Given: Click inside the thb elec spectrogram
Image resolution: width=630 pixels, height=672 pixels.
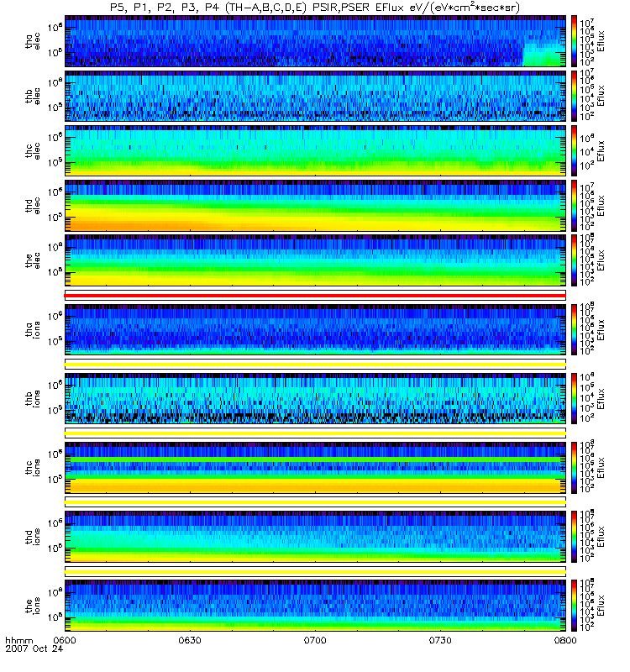Looking at the screenshot, I should [x=316, y=96].
